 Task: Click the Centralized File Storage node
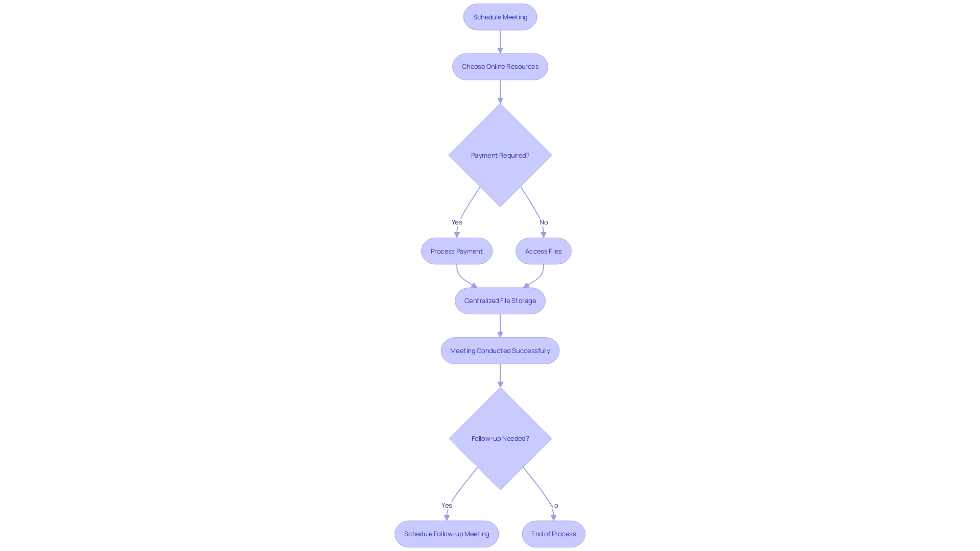499,300
